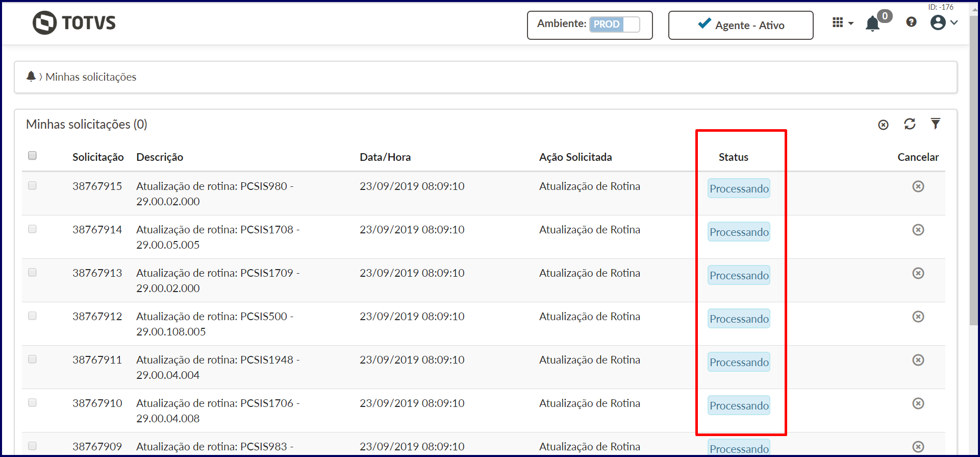Click the Cancelar column header
Viewport: 980px width, 457px height.
[918, 157]
